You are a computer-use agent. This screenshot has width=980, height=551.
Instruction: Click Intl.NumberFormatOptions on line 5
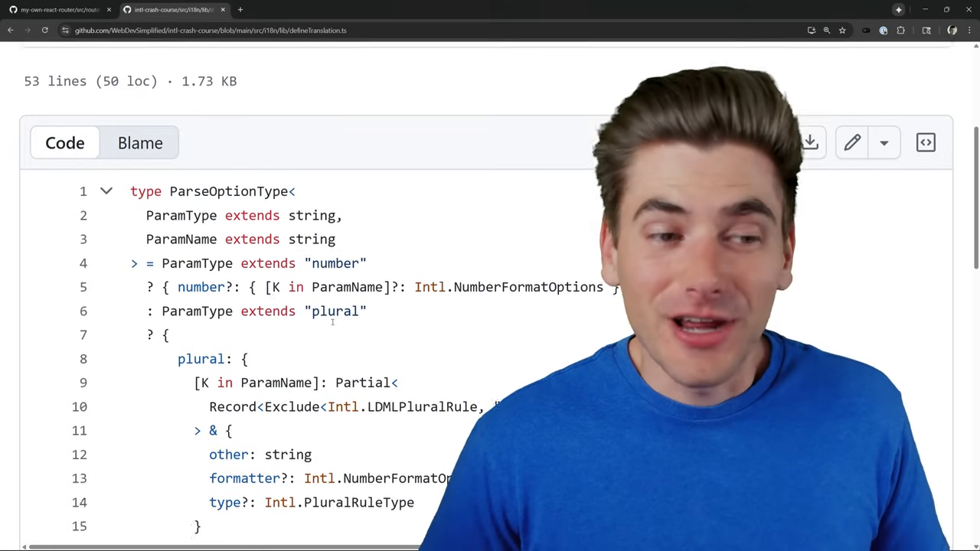coord(508,287)
